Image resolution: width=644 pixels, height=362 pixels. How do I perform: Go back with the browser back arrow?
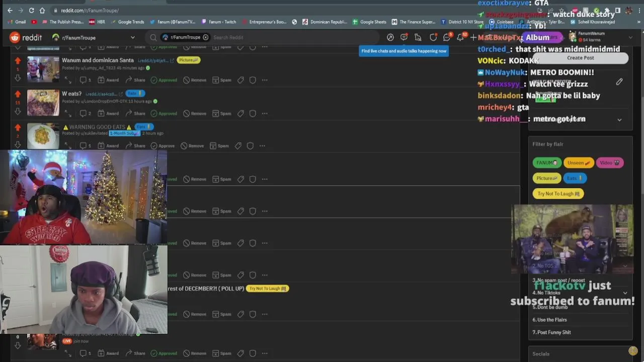click(9, 10)
